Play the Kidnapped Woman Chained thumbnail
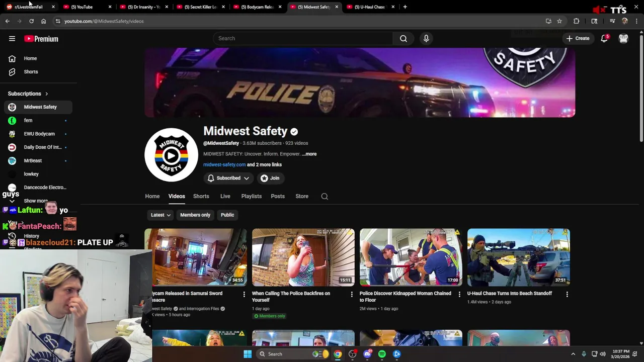 (411, 257)
